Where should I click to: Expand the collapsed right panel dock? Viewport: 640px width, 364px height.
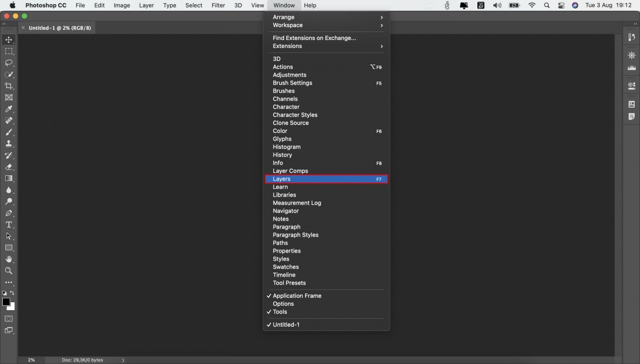pos(634,25)
